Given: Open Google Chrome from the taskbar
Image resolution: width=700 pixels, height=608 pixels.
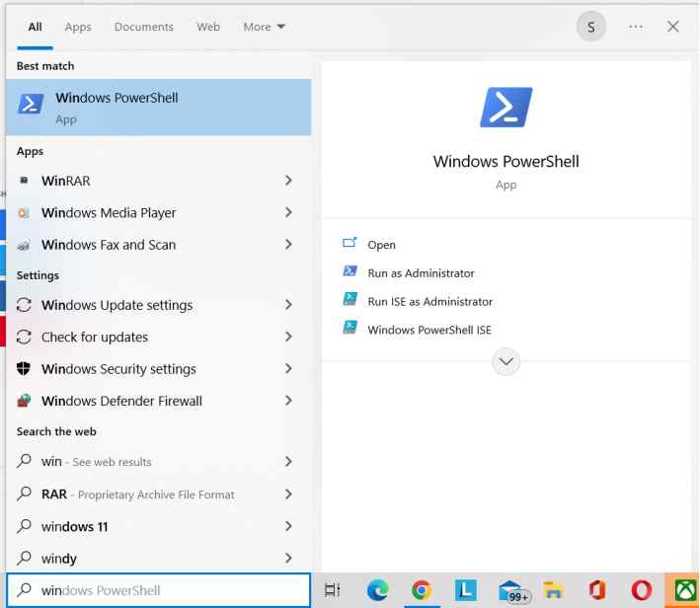Looking at the screenshot, I should click(422, 590).
